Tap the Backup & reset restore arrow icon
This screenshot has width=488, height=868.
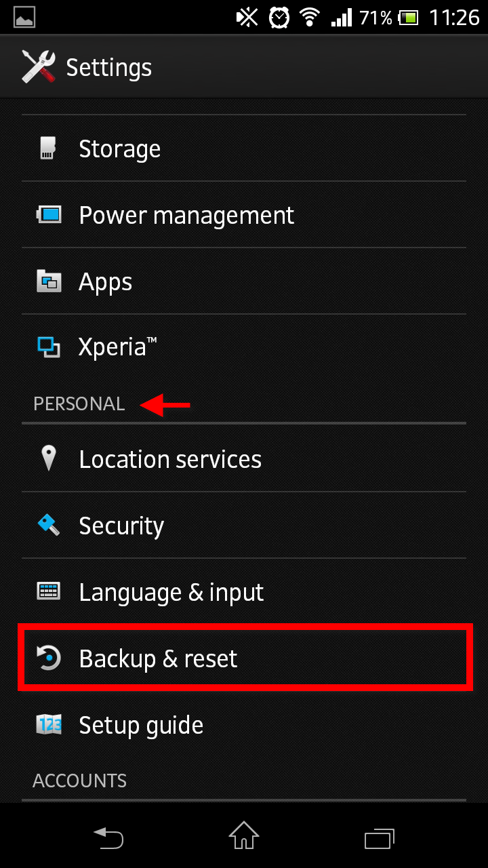[x=47, y=658]
